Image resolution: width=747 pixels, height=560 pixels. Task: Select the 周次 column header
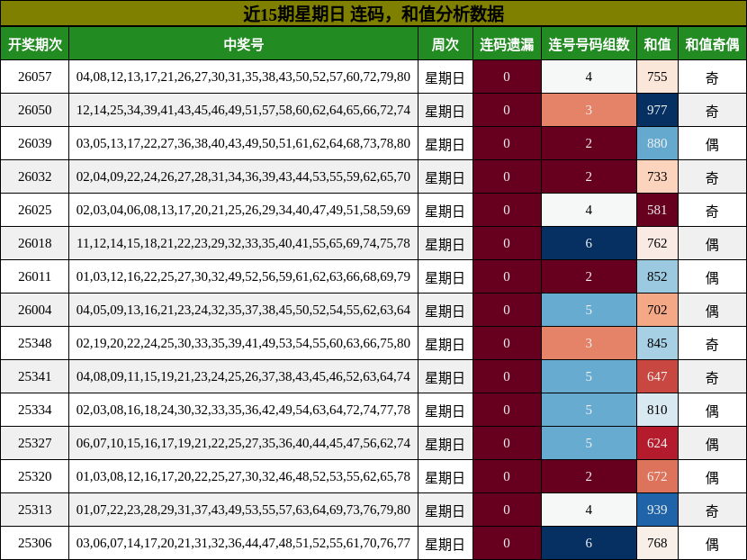[x=444, y=42]
